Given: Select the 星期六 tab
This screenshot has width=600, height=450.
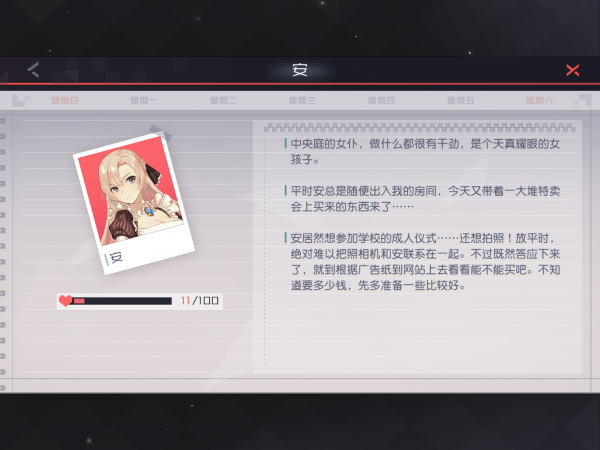Looking at the screenshot, I should point(540,101).
